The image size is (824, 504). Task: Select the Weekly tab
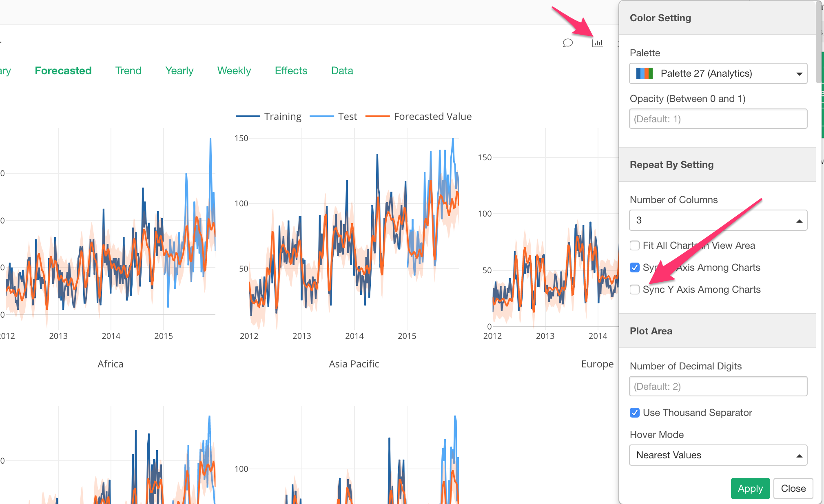point(234,71)
